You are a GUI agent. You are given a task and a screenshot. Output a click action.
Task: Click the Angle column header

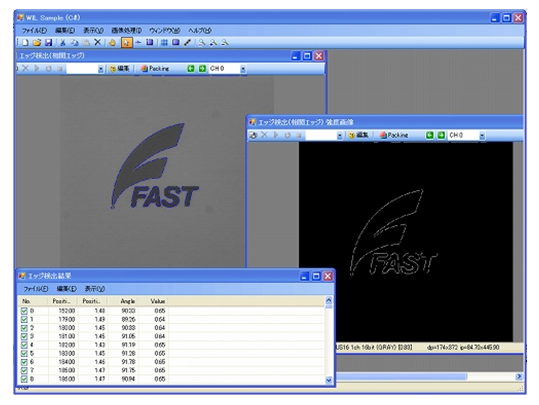pyautogui.click(x=123, y=301)
